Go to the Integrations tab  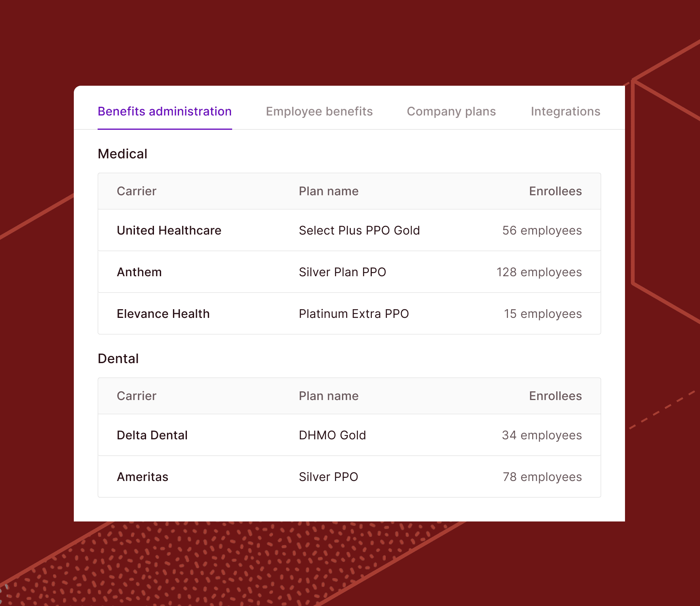click(565, 112)
